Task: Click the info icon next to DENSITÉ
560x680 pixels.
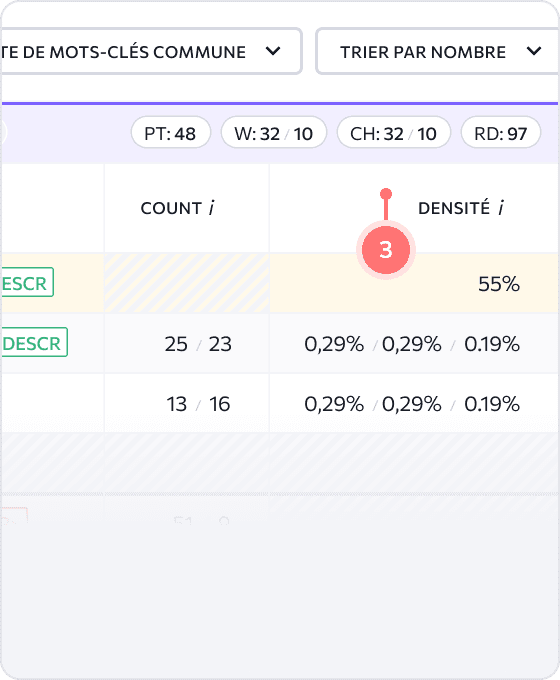Action: [501, 208]
